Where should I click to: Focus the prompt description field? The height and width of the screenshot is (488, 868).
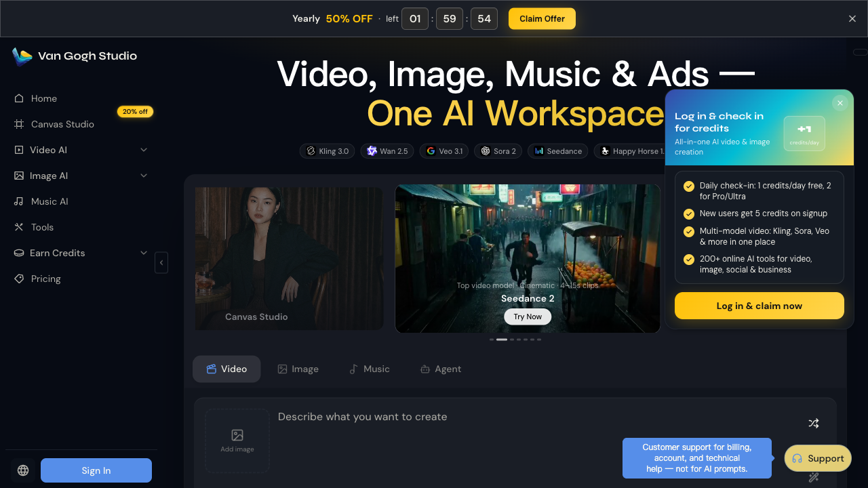536,417
